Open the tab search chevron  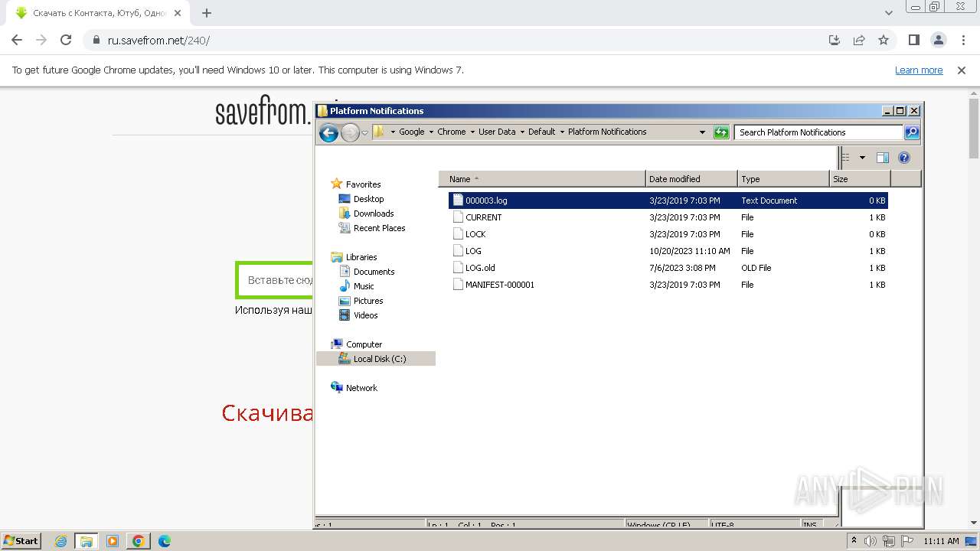pos(888,13)
